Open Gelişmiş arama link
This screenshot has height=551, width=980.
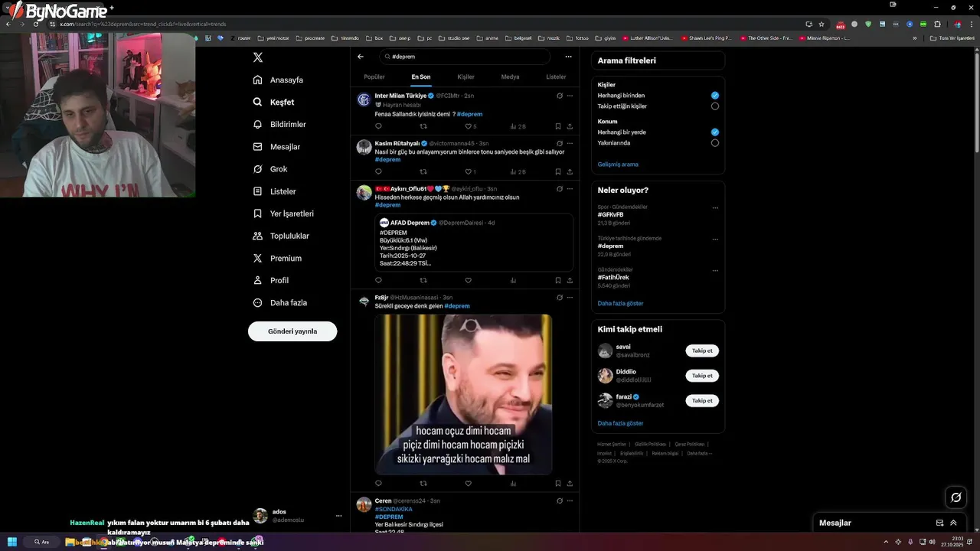click(x=618, y=165)
